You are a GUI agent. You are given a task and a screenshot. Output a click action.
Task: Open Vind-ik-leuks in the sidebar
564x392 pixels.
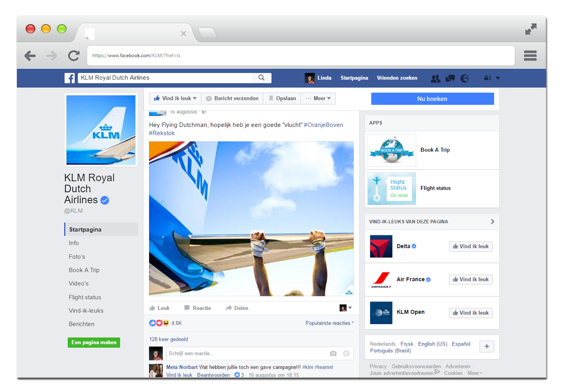pyautogui.click(x=86, y=311)
